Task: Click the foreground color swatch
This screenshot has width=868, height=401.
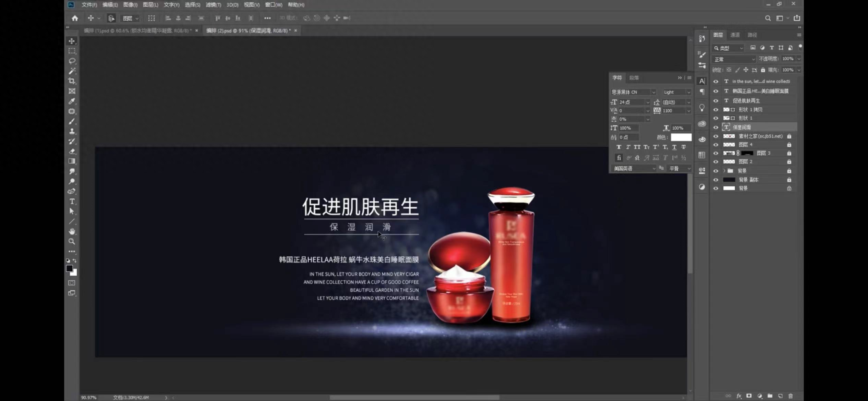Action: coord(70,268)
